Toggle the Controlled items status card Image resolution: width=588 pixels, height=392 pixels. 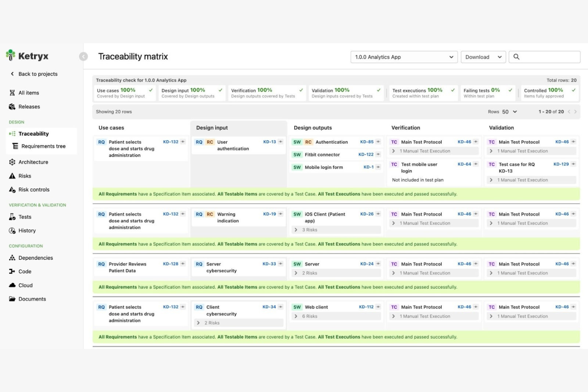[x=548, y=93]
